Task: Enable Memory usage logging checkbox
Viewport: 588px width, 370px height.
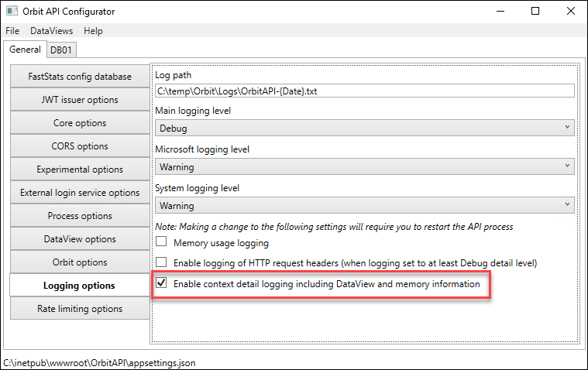Action: (x=161, y=242)
